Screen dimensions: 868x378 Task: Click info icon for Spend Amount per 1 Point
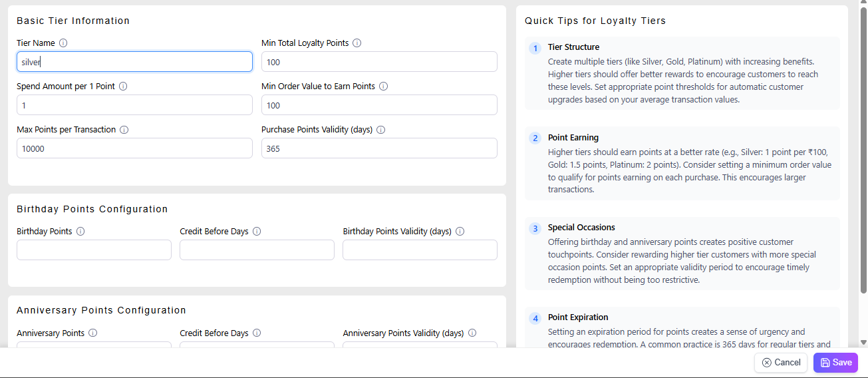click(123, 87)
